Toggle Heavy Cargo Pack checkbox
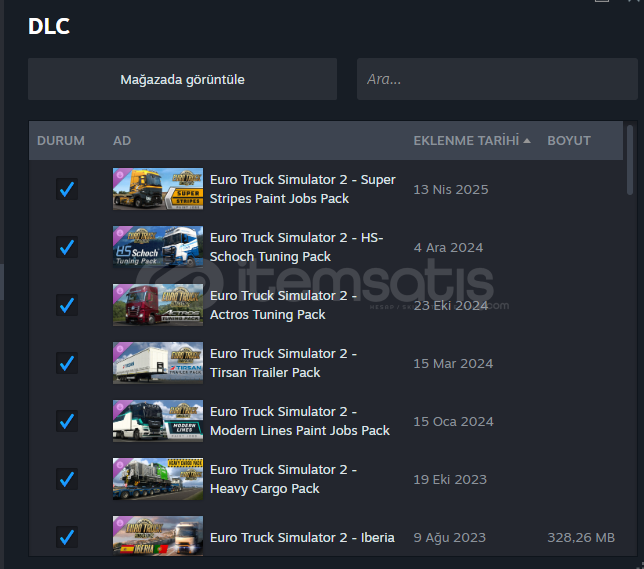644x569 pixels. [67, 479]
